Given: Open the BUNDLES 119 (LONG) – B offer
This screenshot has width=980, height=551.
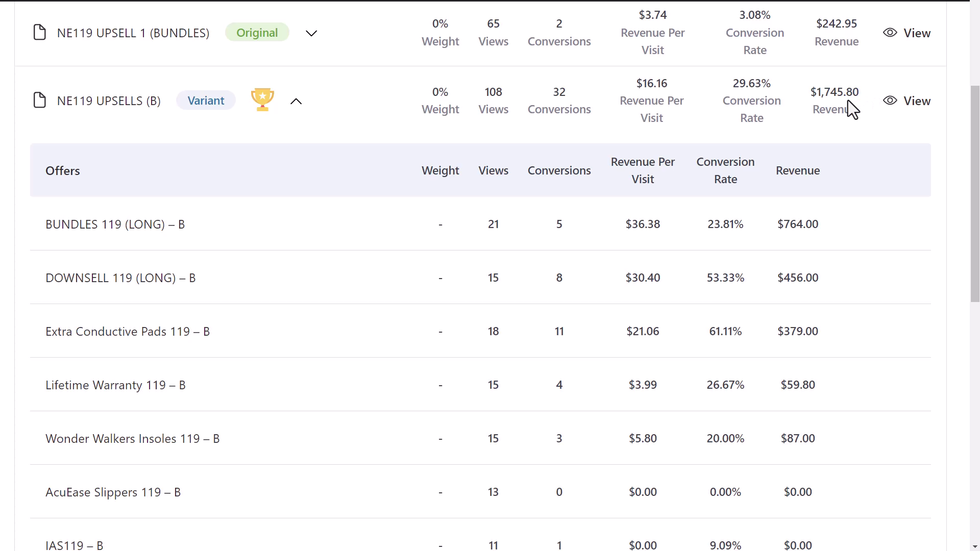Looking at the screenshot, I should (115, 224).
